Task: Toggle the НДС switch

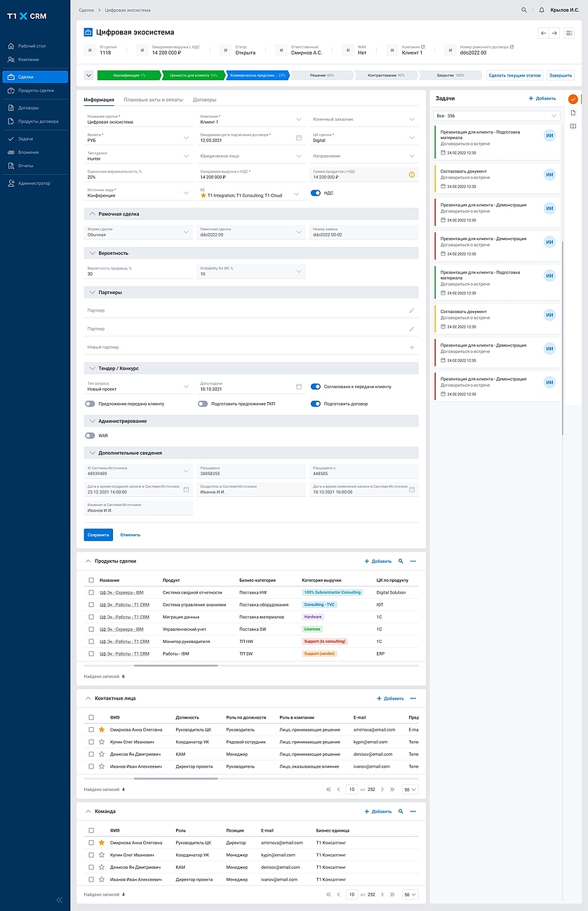Action: point(316,193)
